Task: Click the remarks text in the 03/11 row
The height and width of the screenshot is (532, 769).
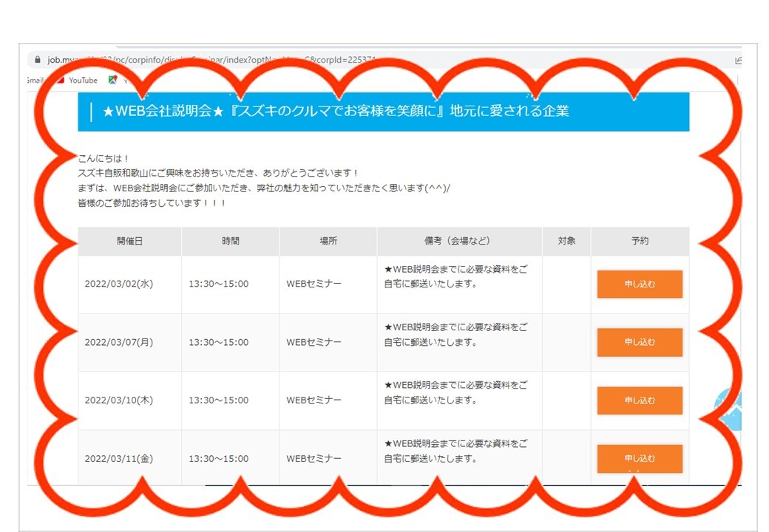Action: tap(455, 451)
